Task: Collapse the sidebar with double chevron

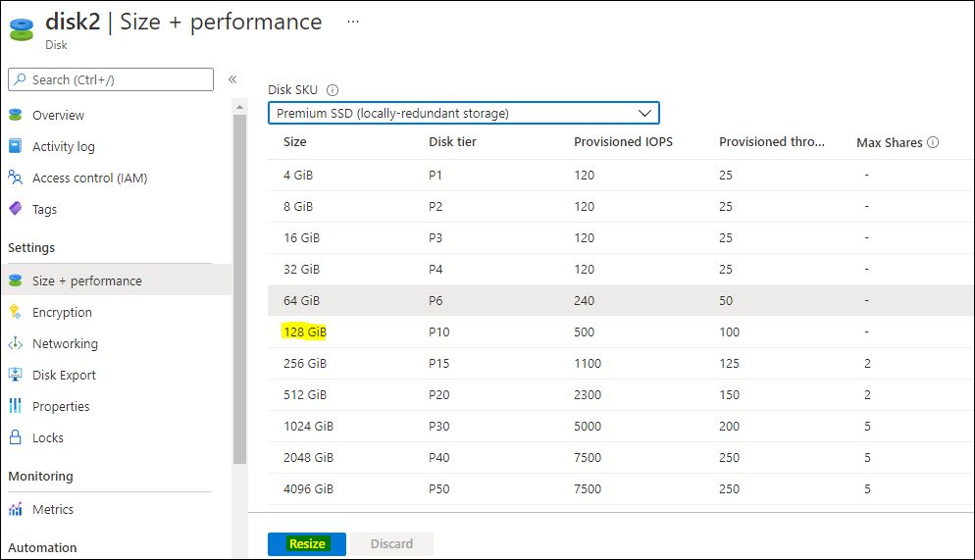Action: click(232, 79)
